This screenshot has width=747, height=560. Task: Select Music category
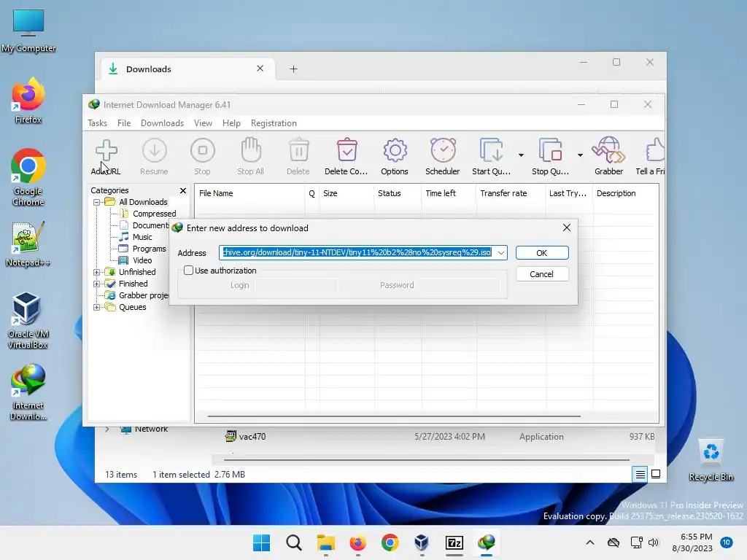[x=142, y=237]
